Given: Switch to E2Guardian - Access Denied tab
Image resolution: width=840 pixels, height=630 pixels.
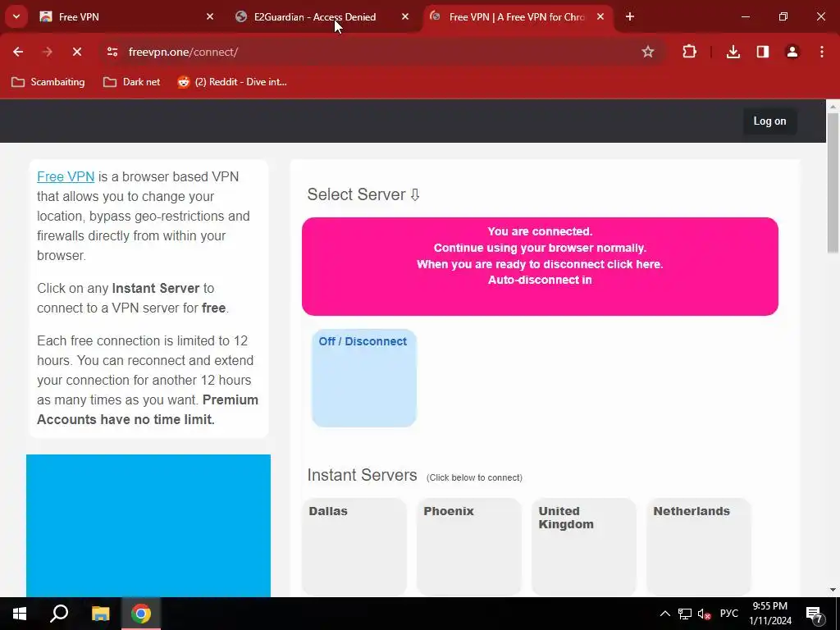Looking at the screenshot, I should 322,16.
